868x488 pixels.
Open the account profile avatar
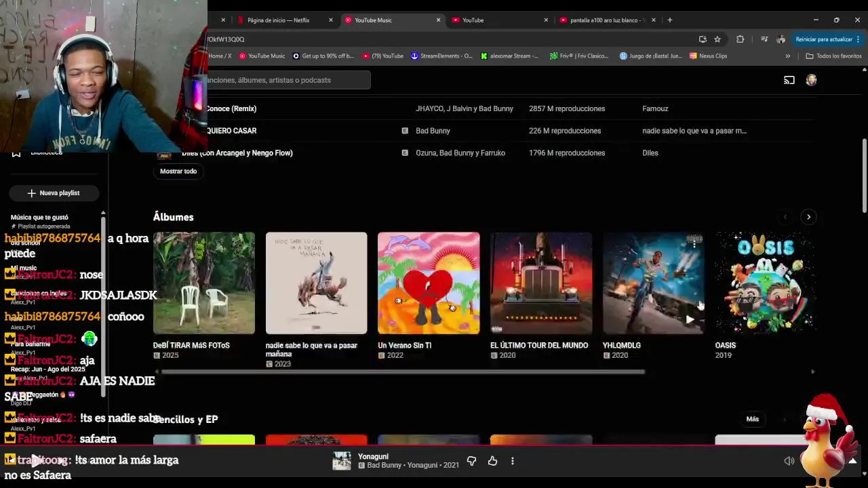[x=811, y=80]
